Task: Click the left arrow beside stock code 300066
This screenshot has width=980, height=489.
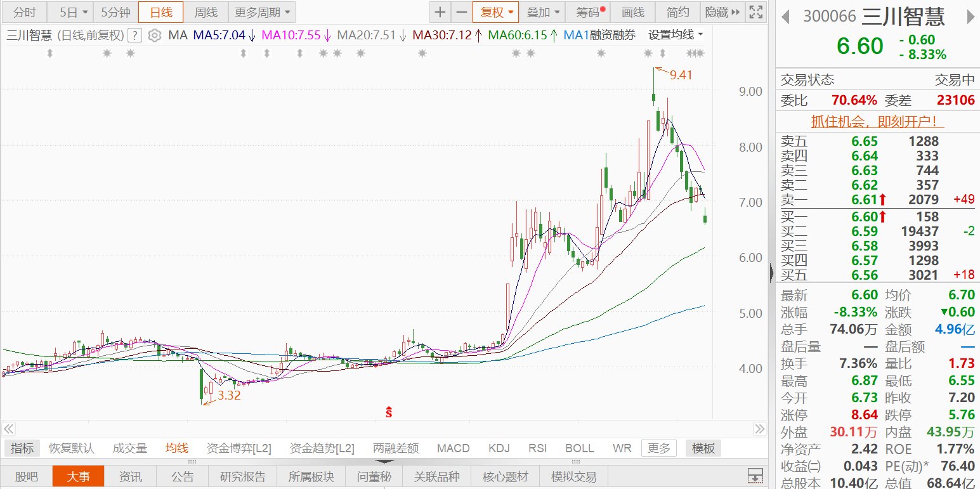Action: pyautogui.click(x=785, y=16)
